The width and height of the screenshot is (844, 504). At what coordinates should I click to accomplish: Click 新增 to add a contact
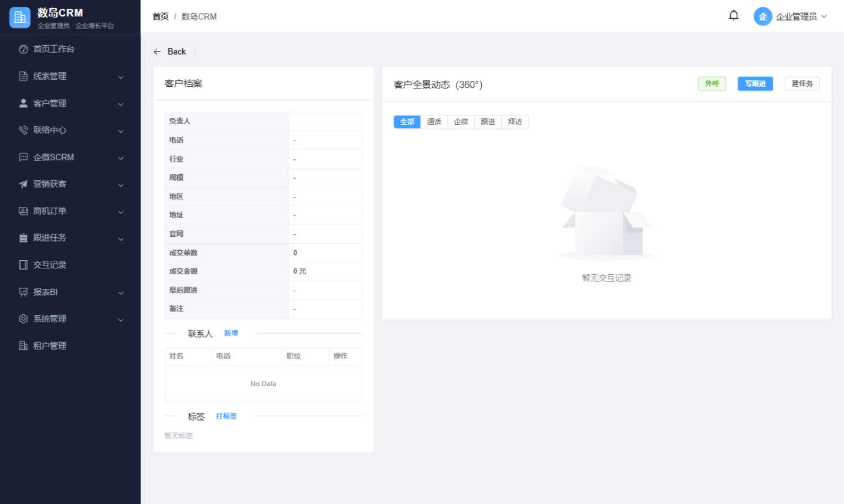pos(231,333)
